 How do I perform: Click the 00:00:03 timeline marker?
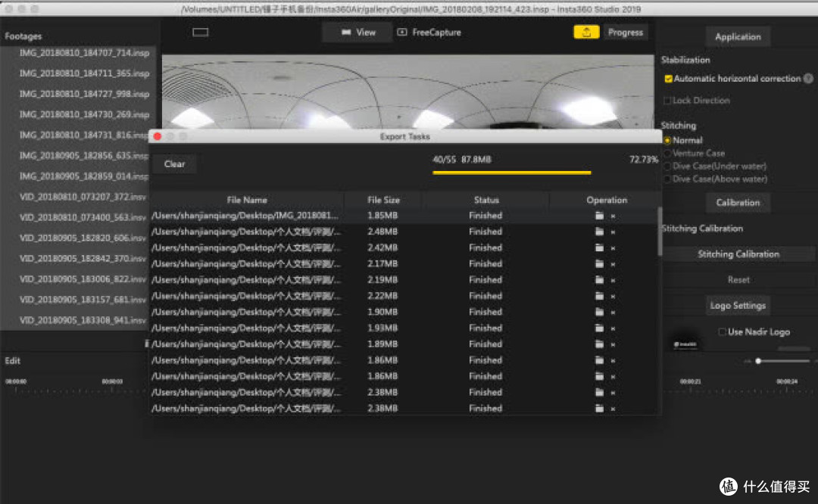(112, 382)
